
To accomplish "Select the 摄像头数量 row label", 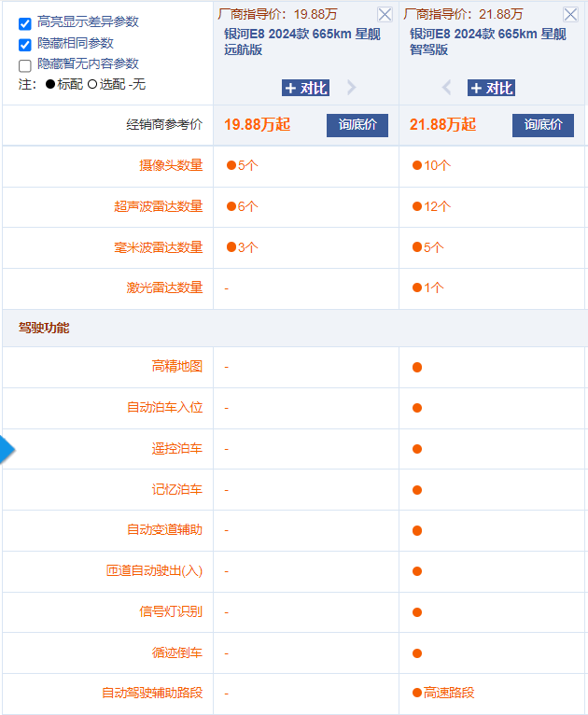I will coord(171,165).
